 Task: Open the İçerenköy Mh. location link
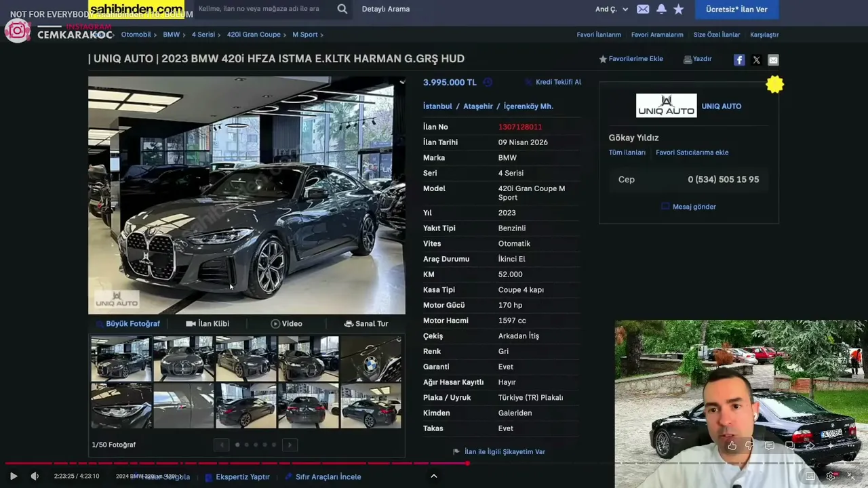(528, 106)
